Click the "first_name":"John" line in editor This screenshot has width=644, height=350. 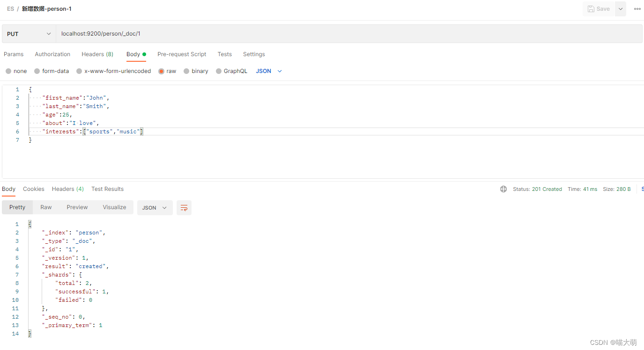coord(75,98)
